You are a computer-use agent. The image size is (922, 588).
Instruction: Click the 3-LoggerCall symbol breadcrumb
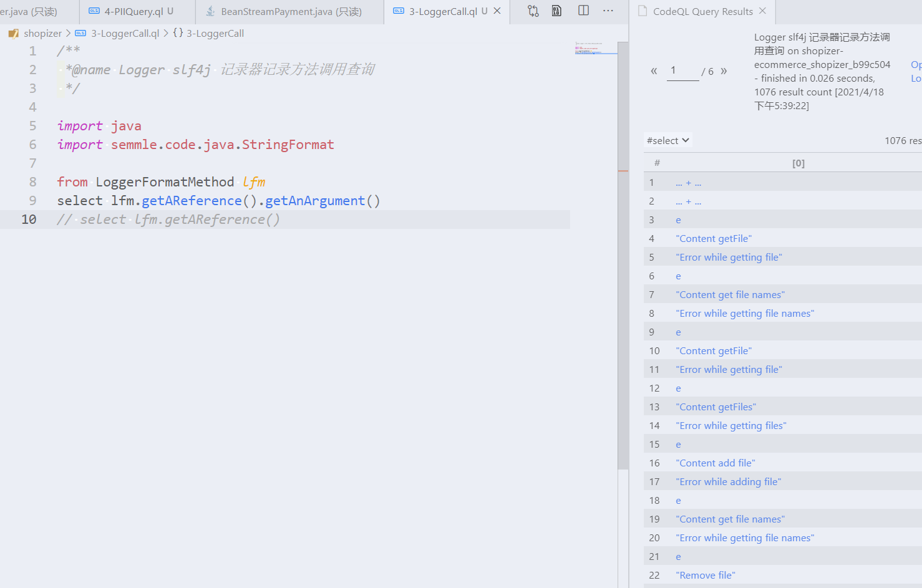215,33
